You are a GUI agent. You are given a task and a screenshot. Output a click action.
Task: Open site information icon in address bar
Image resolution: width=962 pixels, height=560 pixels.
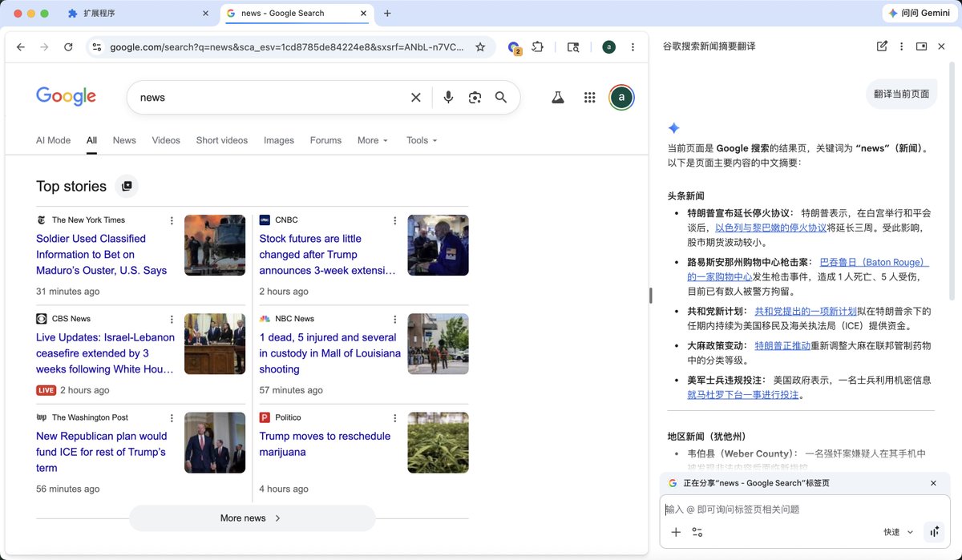point(97,47)
